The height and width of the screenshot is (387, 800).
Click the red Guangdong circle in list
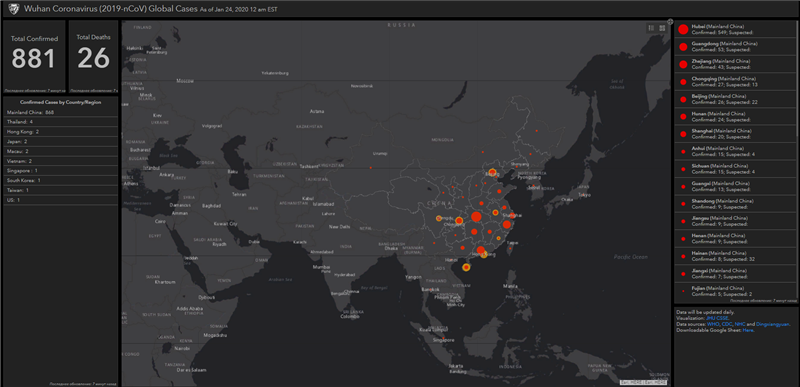tap(683, 47)
